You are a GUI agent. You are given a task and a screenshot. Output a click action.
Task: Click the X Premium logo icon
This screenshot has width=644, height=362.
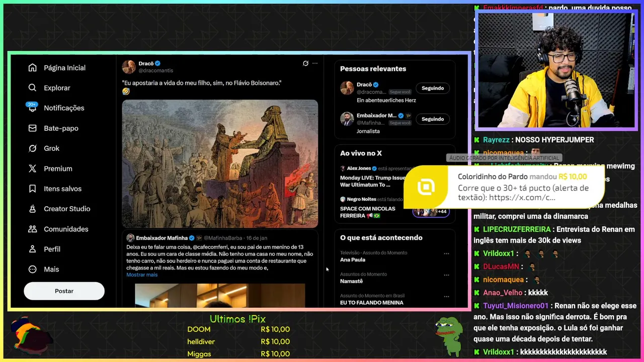(x=33, y=168)
